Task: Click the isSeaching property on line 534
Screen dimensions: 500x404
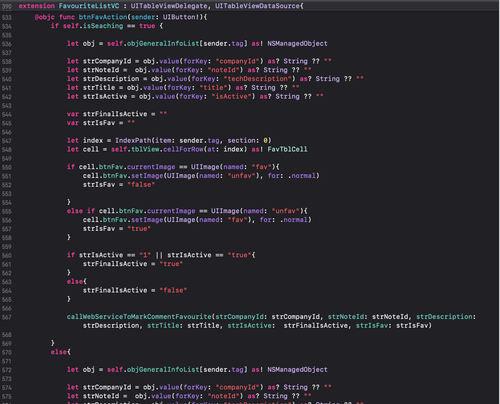Action: tap(103, 26)
